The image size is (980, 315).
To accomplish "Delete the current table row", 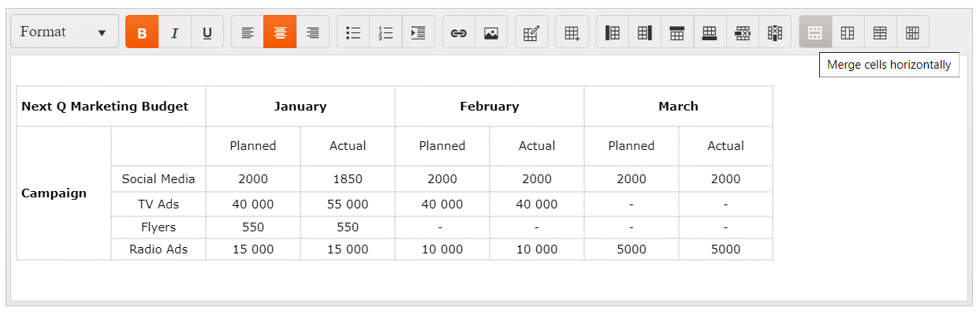I will [742, 32].
